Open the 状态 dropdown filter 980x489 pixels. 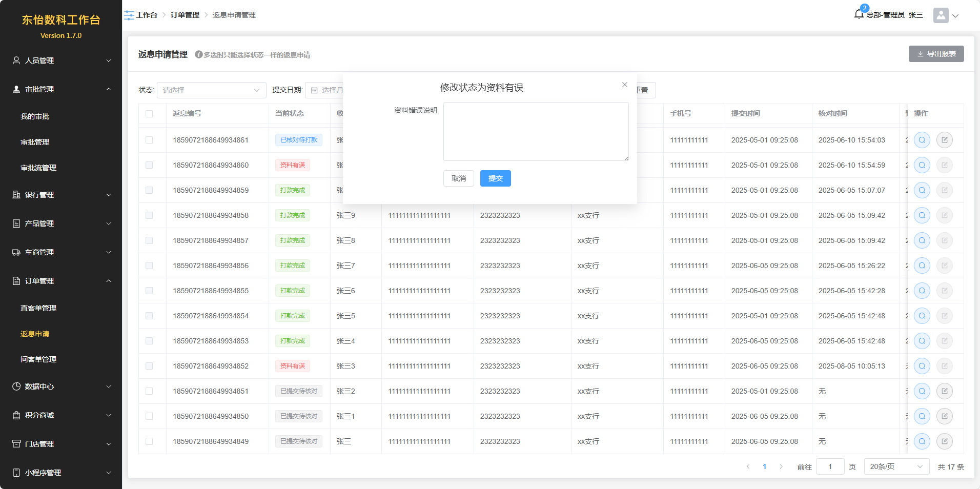point(211,90)
